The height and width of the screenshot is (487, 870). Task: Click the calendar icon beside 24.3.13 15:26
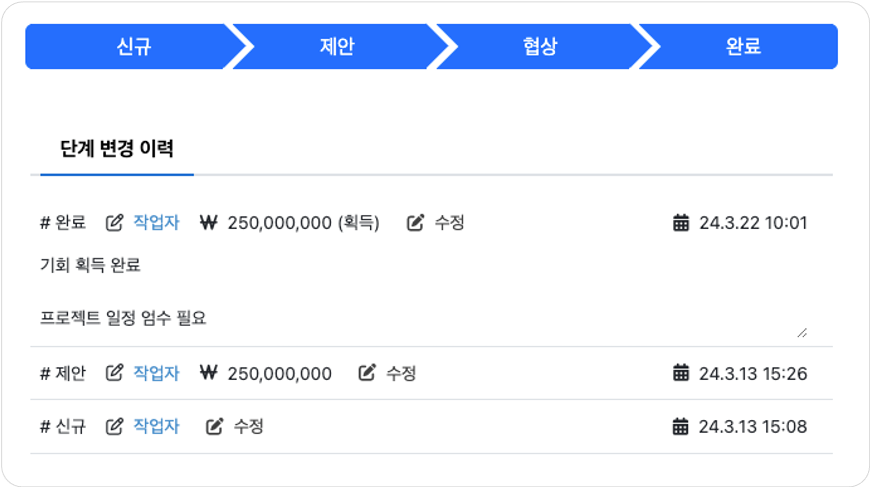point(681,373)
